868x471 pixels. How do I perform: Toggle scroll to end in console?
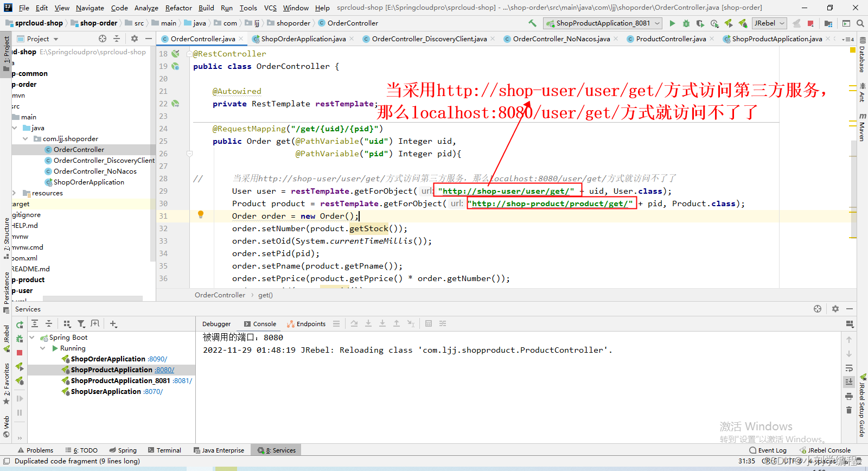(x=849, y=382)
